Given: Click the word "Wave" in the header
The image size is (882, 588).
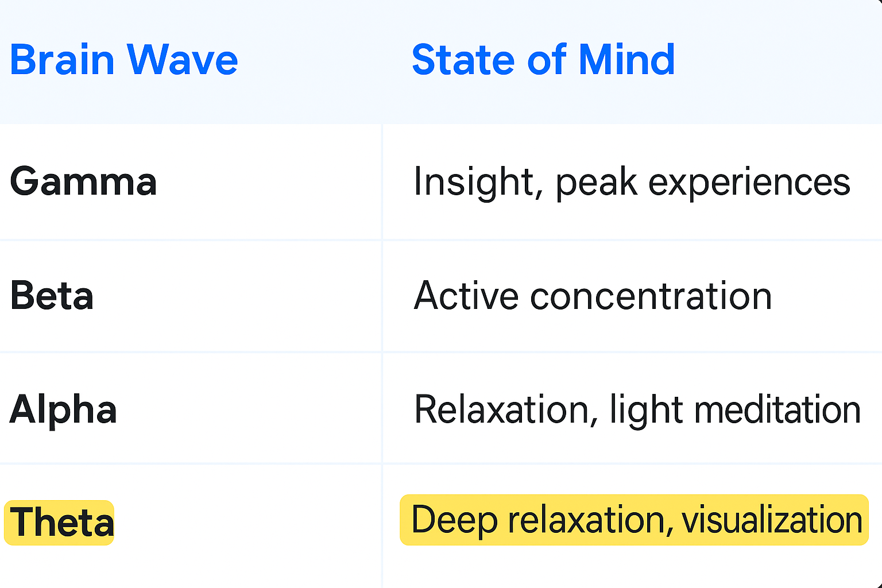Looking at the screenshot, I should click(x=182, y=60).
